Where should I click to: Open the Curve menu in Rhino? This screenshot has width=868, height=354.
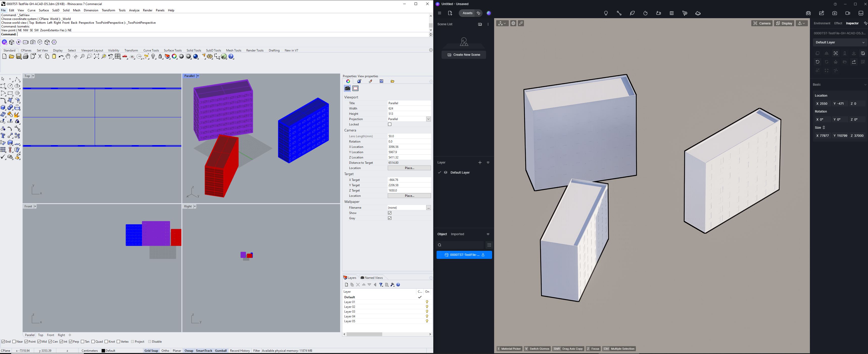[x=31, y=10]
